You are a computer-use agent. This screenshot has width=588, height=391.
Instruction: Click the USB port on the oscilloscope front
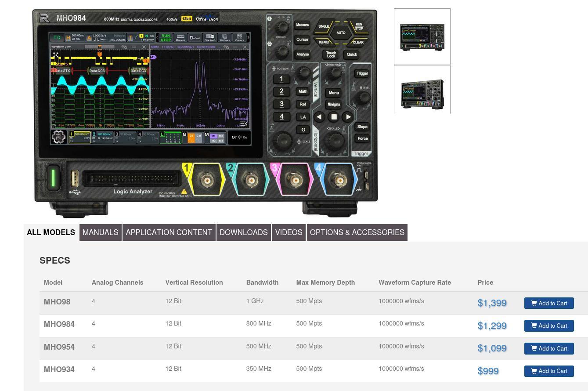coord(74,179)
